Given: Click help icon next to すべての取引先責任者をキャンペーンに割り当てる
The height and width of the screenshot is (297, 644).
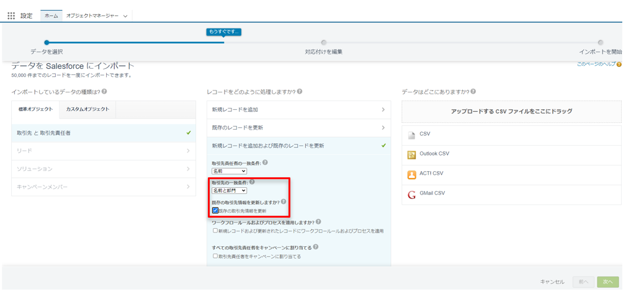Looking at the screenshot, I should pos(315,247).
